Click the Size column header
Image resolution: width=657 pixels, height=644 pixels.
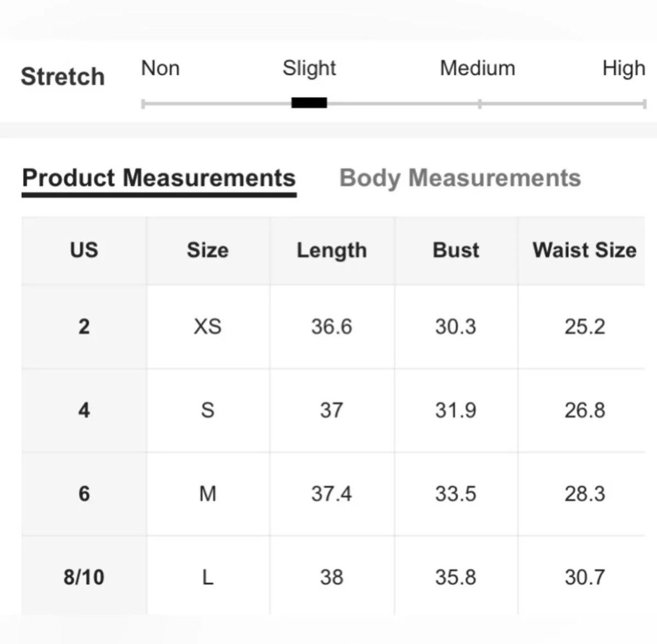[208, 250]
